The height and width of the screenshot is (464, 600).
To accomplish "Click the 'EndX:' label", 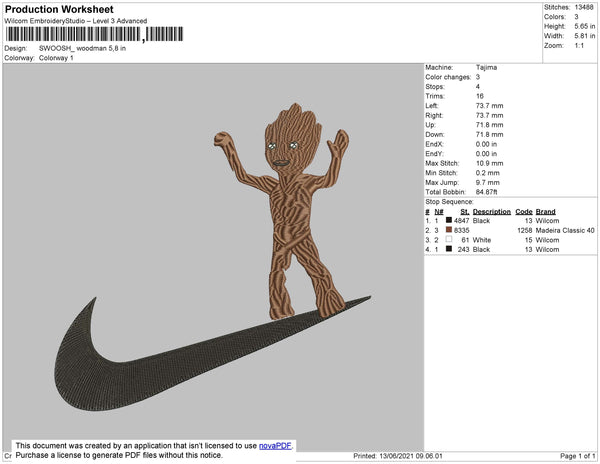I will click(434, 144).
